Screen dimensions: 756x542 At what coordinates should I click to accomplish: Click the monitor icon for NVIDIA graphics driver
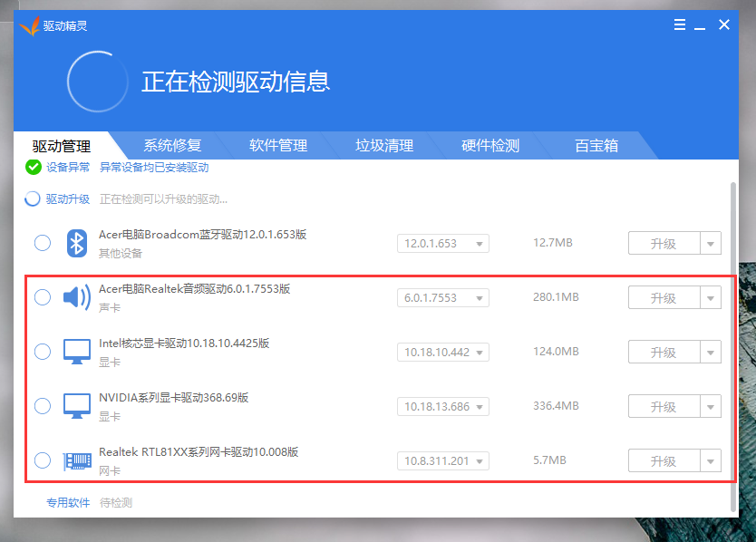[77, 406]
